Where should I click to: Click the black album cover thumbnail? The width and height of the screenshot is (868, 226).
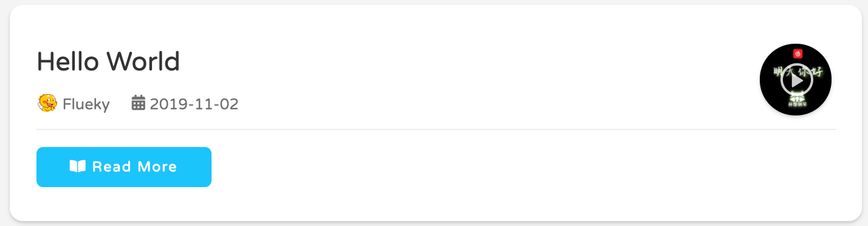point(796,80)
